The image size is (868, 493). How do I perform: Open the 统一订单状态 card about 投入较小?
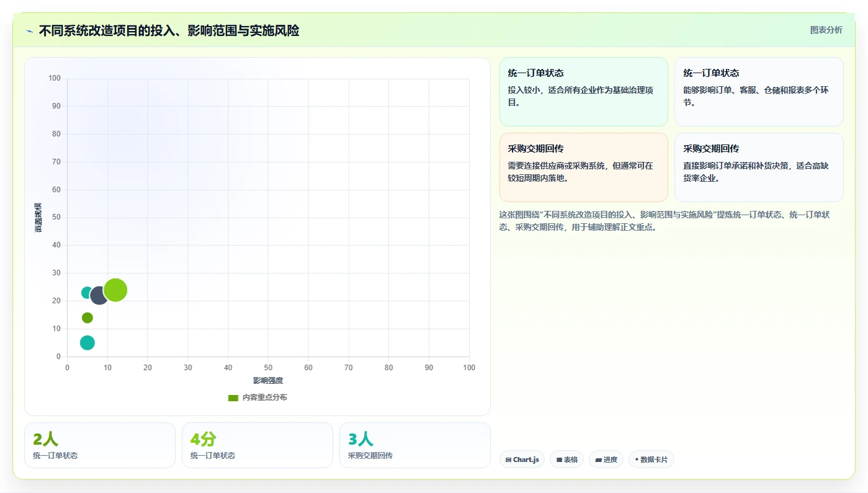point(584,92)
